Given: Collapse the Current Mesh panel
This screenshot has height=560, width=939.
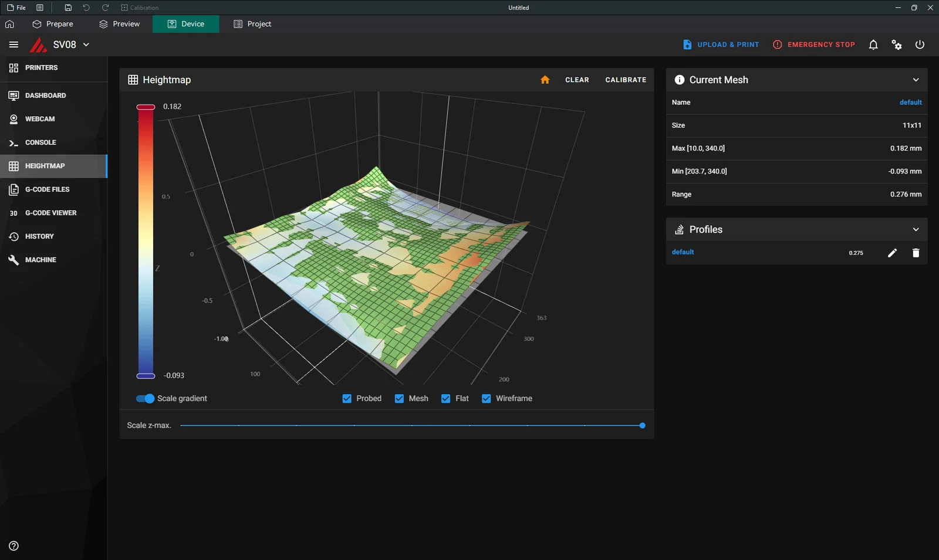Looking at the screenshot, I should [x=916, y=80].
